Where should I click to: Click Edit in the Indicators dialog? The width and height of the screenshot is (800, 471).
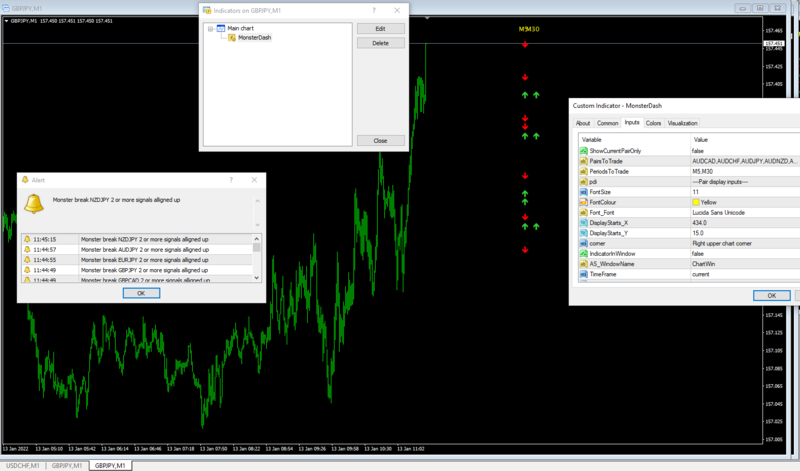[381, 29]
